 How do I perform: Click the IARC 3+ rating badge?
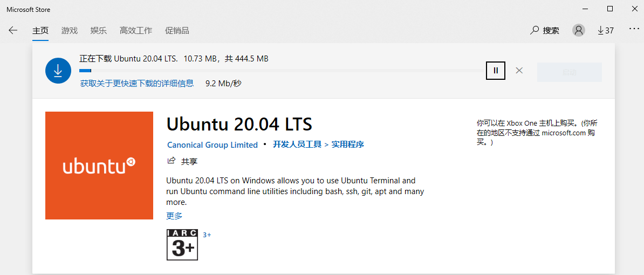(x=182, y=245)
